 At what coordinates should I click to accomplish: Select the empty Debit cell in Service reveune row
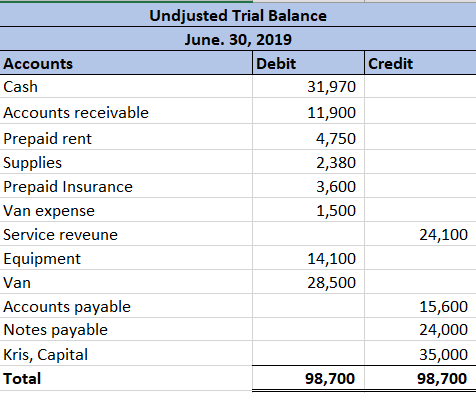[308, 234]
